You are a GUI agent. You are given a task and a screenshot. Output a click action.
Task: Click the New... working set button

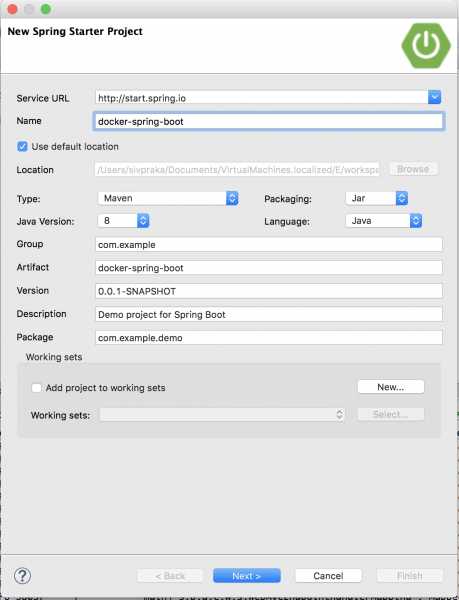tap(391, 387)
